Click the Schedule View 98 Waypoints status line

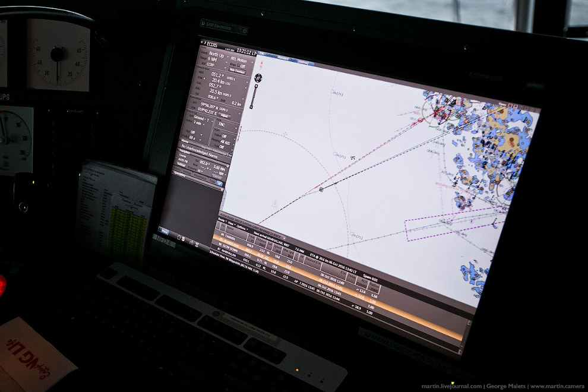pyautogui.click(x=233, y=261)
